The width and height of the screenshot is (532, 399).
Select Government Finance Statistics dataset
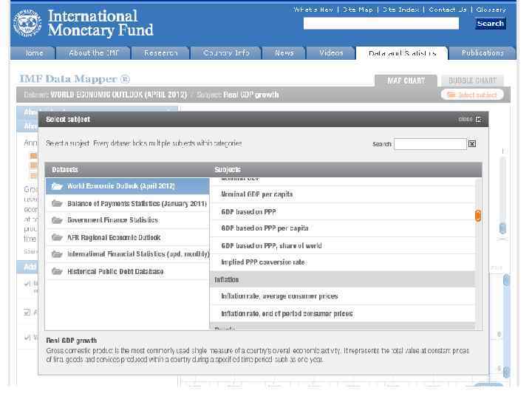coord(128,220)
